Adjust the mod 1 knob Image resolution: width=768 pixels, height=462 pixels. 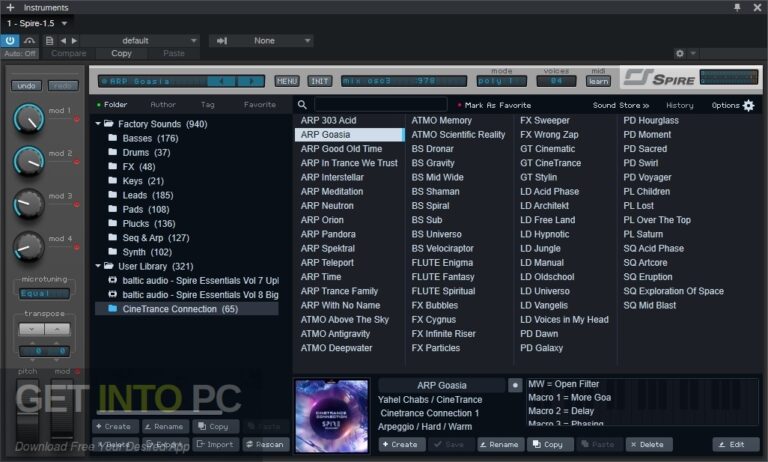pyautogui.click(x=29, y=119)
